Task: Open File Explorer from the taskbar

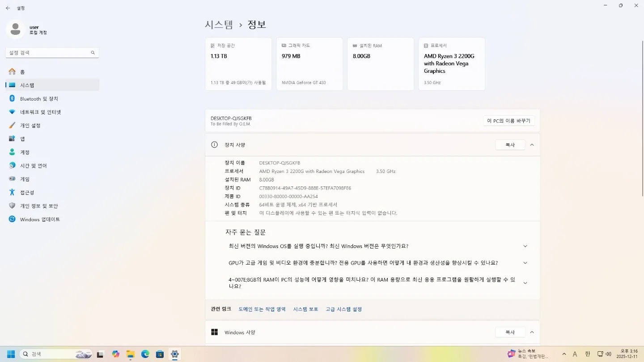Action: coord(131,354)
